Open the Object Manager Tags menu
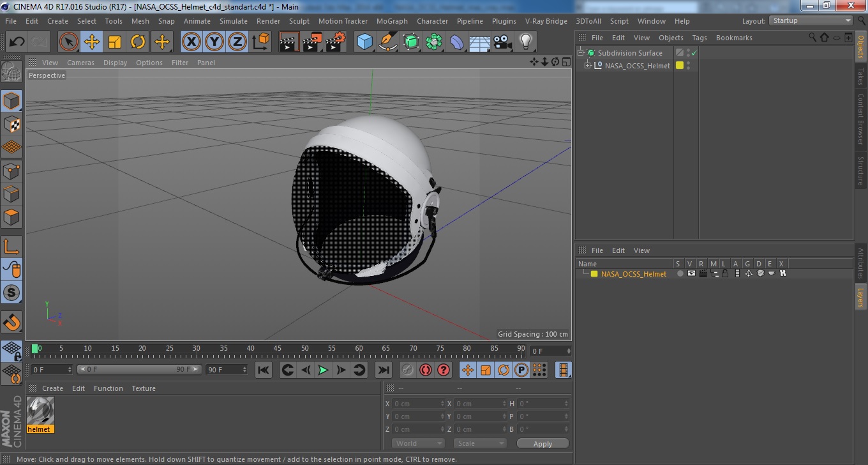The height and width of the screenshot is (465, 868). [x=700, y=38]
